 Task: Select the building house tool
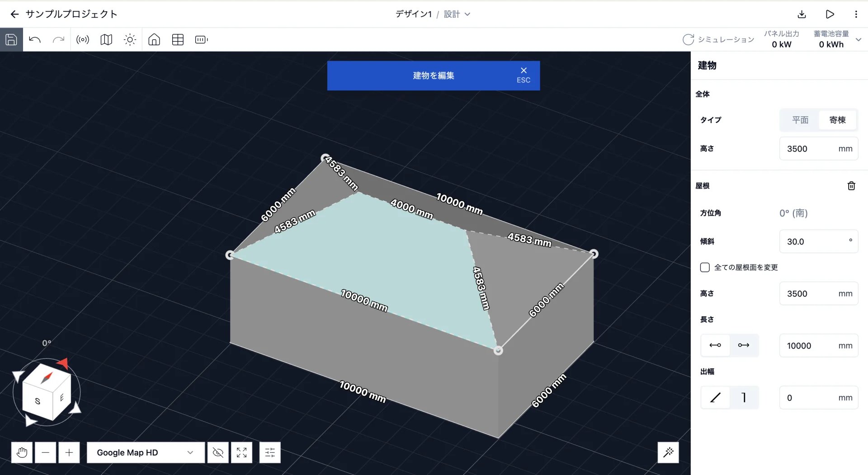[x=154, y=40]
